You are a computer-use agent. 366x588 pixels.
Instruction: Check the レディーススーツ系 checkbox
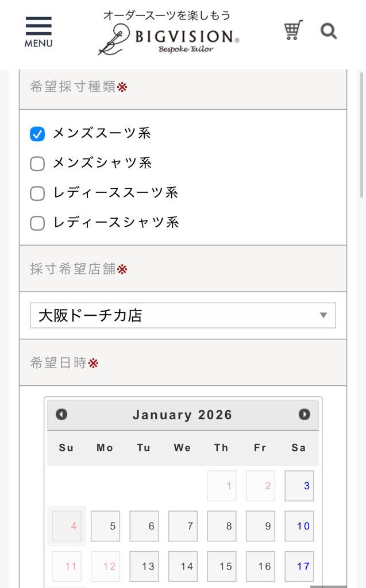(37, 194)
